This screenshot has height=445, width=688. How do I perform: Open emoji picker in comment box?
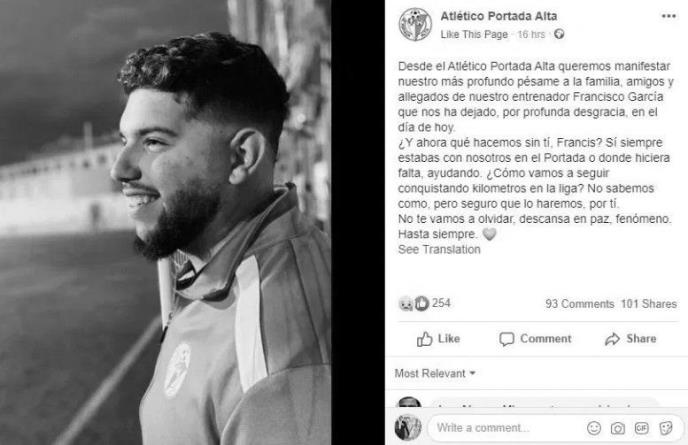594,428
